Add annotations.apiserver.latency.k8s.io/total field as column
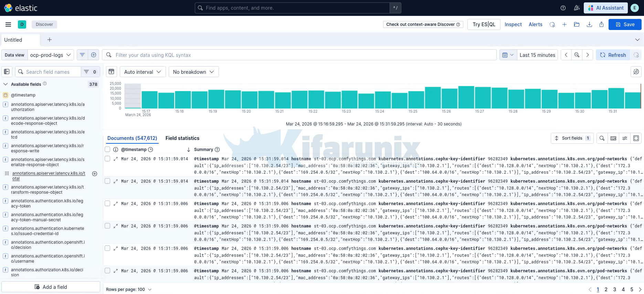This screenshot has height=294, width=644. 95,174
